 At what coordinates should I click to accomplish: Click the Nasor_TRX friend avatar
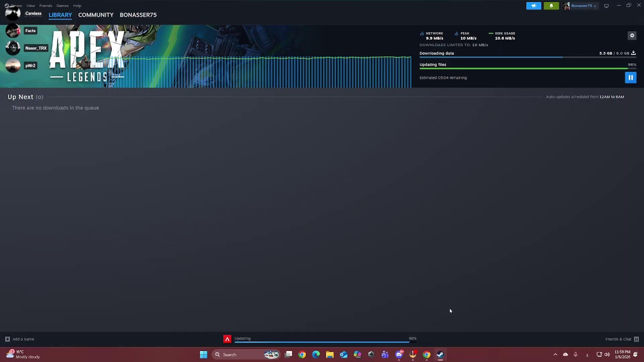[x=13, y=48]
